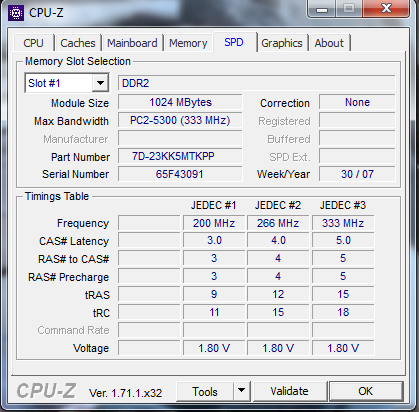
Task: Click the Validate button
Action: coord(289,391)
